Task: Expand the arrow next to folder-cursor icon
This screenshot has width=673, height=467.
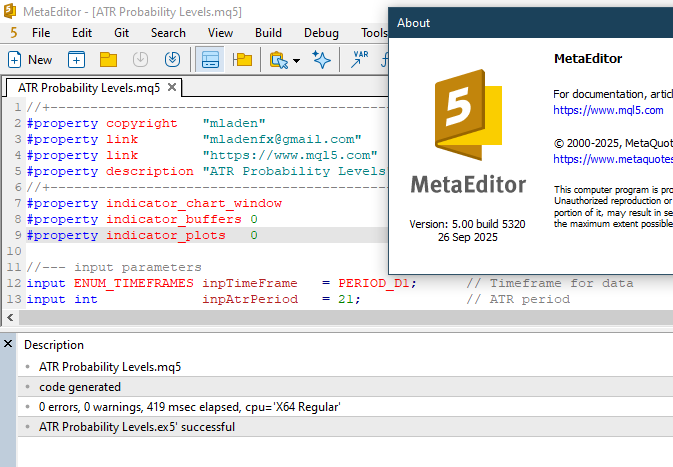Action: pos(297,61)
